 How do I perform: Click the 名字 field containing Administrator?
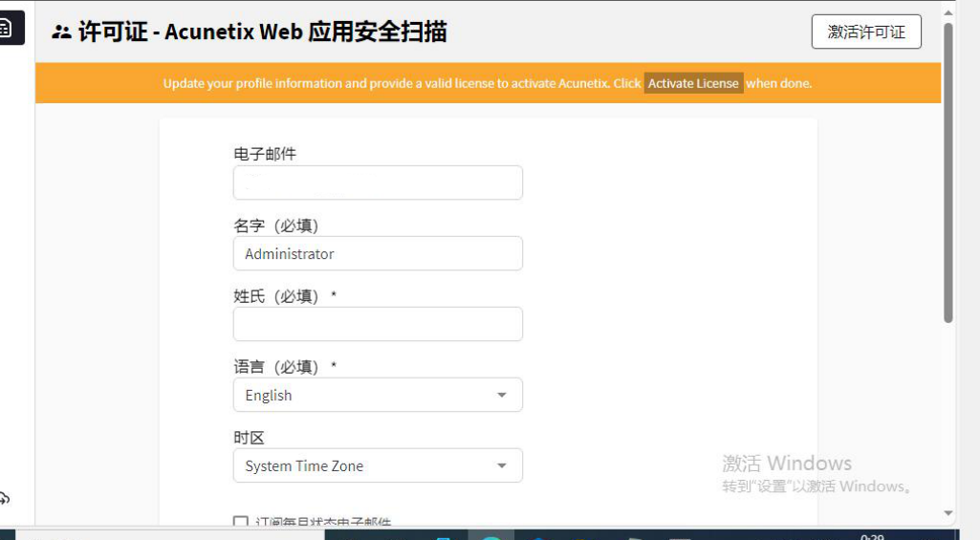[378, 254]
